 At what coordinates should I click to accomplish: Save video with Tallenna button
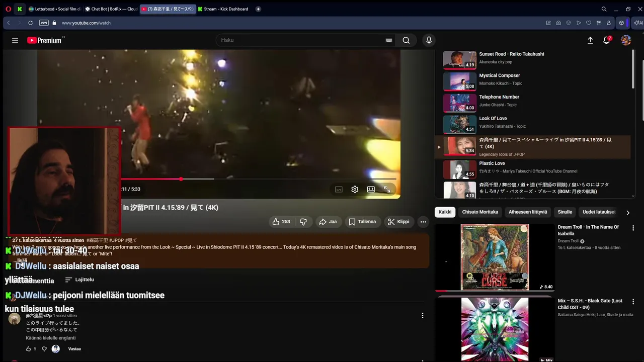(x=362, y=222)
